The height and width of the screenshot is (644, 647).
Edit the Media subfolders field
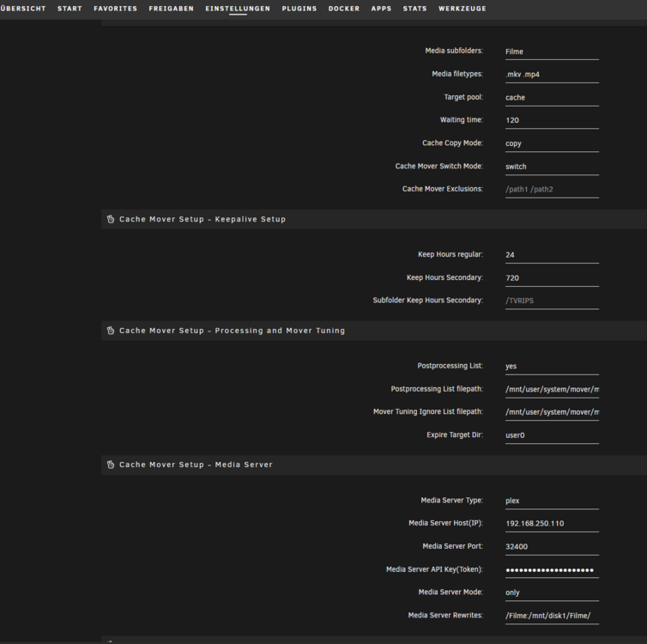[x=552, y=52]
